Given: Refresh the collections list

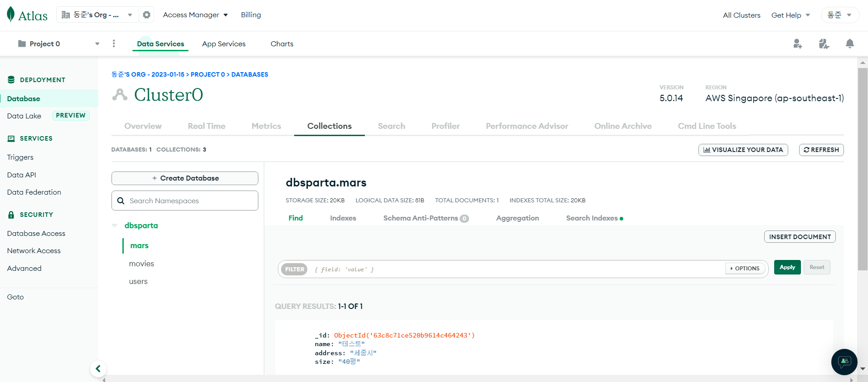Looking at the screenshot, I should click(821, 150).
